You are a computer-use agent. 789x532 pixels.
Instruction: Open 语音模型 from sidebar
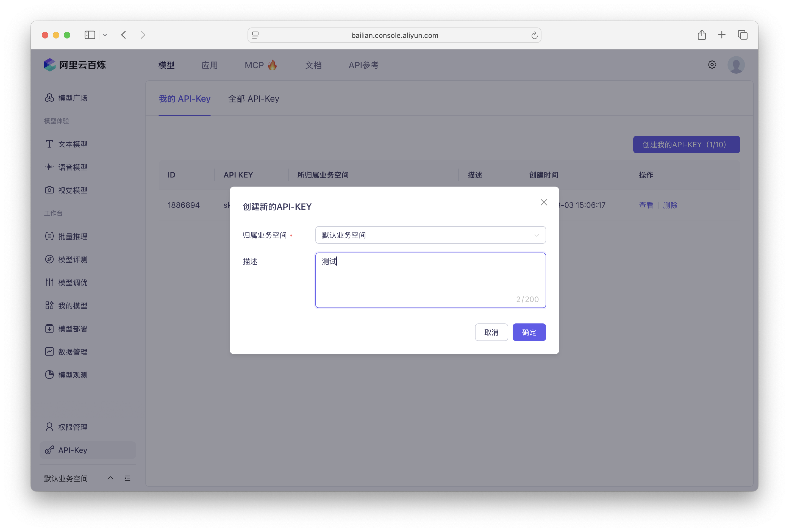(49, 167)
